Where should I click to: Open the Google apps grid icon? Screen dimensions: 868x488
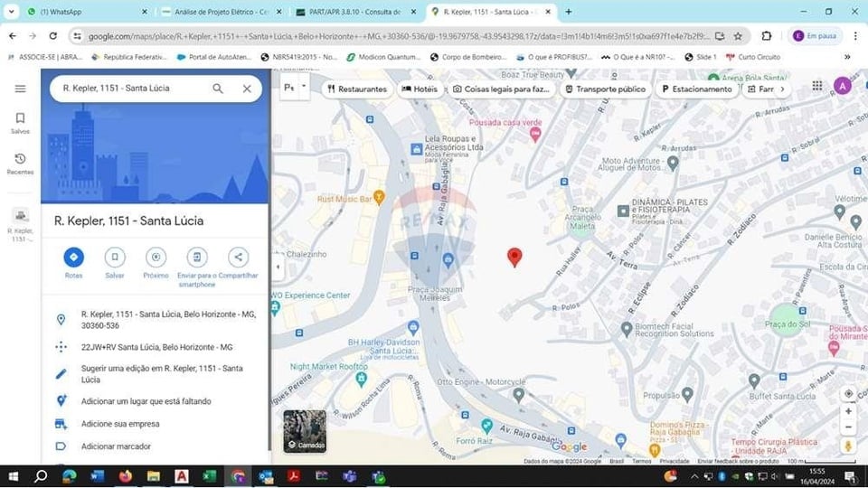point(817,85)
